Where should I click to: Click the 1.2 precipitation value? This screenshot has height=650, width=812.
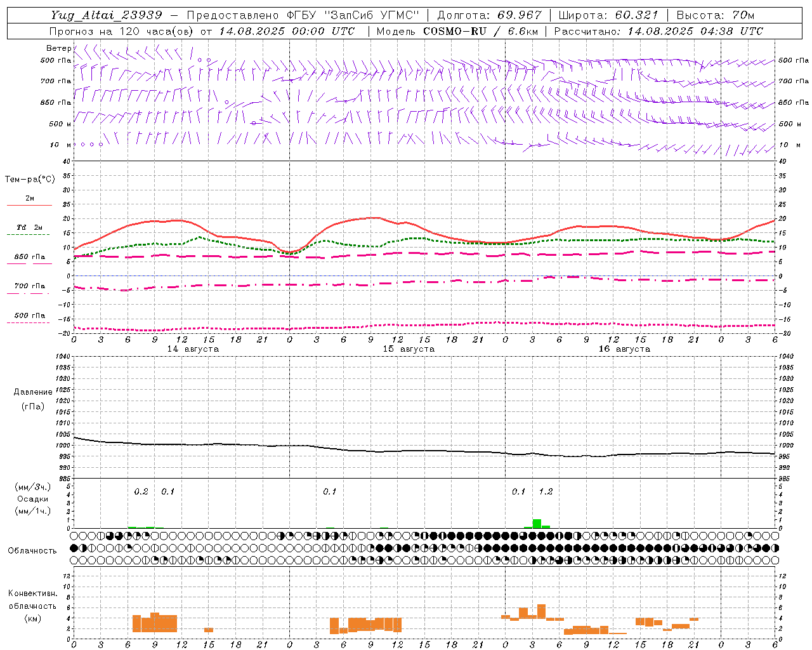tap(546, 492)
